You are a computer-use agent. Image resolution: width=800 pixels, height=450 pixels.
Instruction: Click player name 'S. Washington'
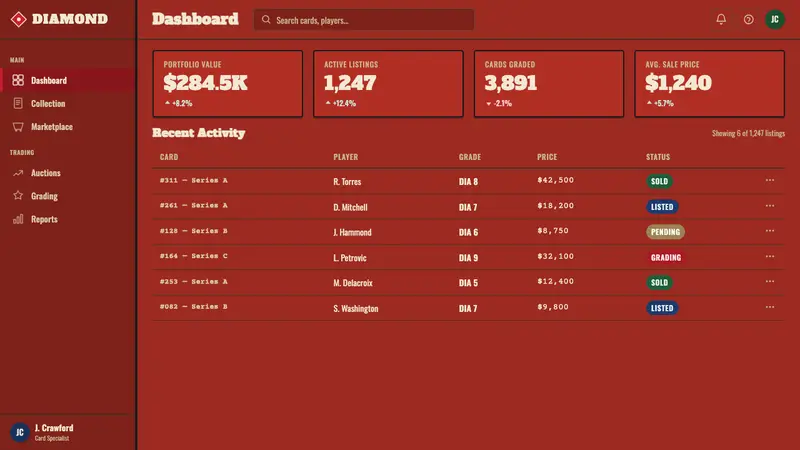[x=356, y=308]
